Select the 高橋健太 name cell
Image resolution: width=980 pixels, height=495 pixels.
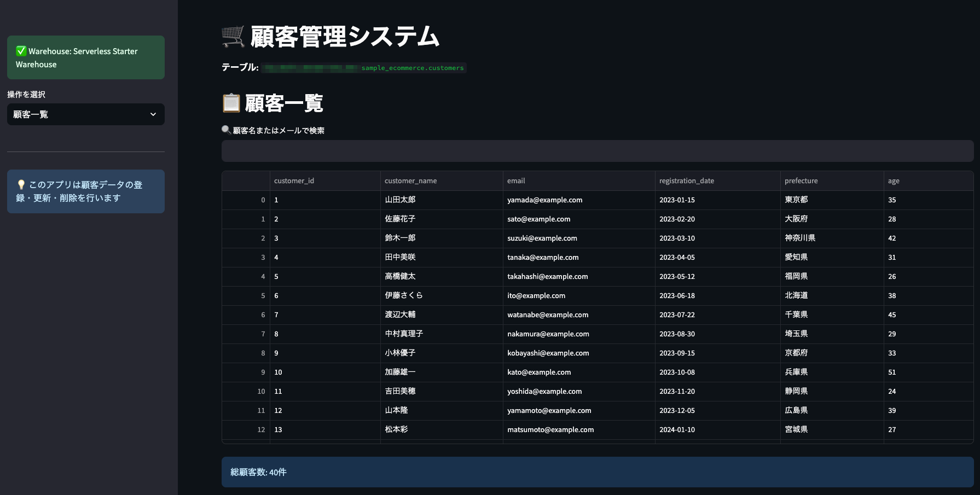click(442, 277)
